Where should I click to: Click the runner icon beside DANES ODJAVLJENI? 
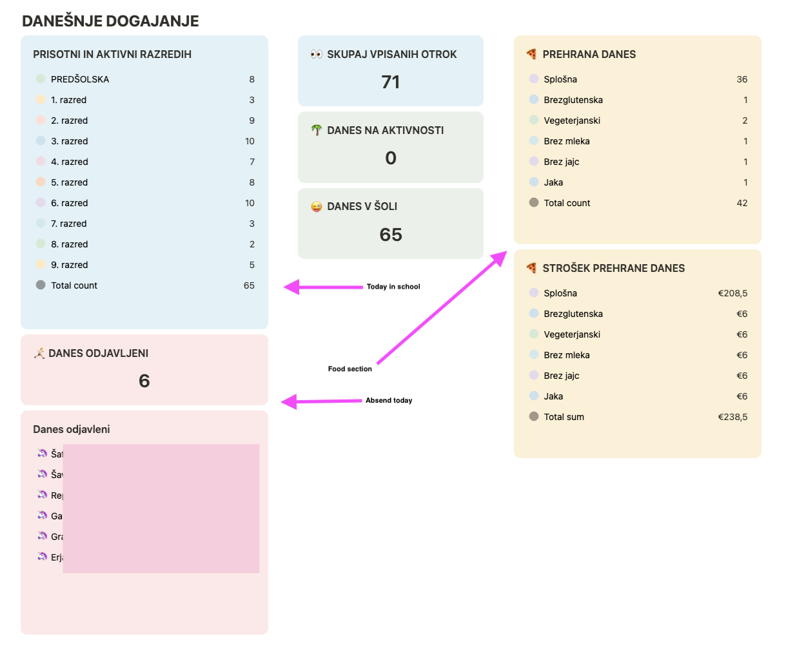39,353
